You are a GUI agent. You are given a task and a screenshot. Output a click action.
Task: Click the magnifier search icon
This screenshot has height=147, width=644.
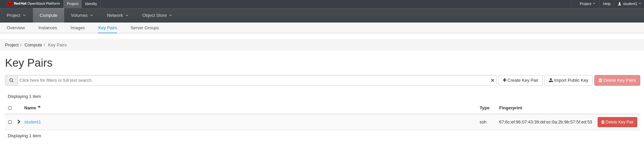(x=11, y=80)
